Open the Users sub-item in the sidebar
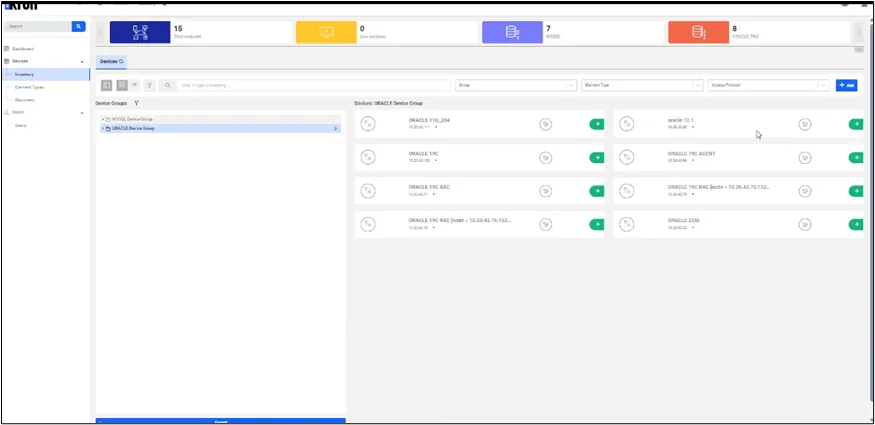This screenshot has height=425, width=875. (x=21, y=125)
